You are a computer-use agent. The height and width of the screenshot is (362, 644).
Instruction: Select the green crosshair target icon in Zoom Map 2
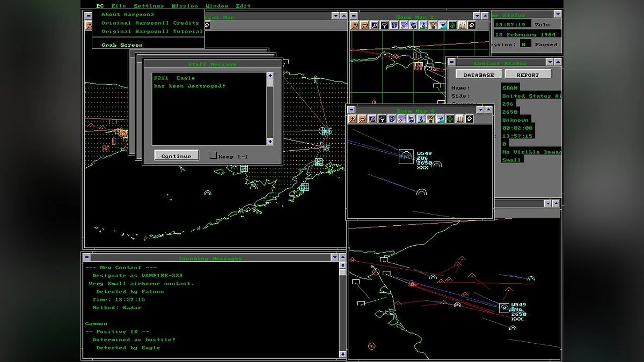point(453,25)
